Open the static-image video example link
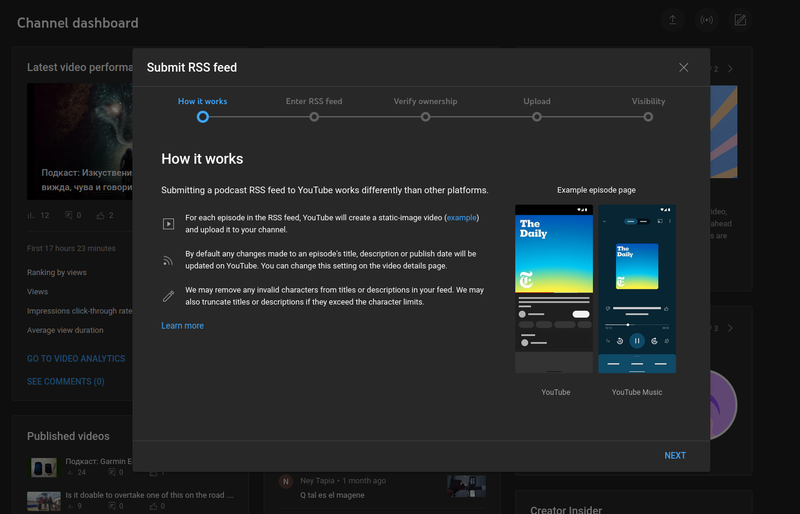800x514 pixels. tap(461, 217)
